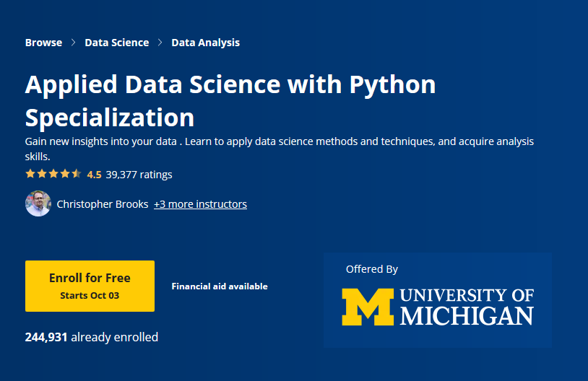Open the 39,377 ratings count

[139, 175]
